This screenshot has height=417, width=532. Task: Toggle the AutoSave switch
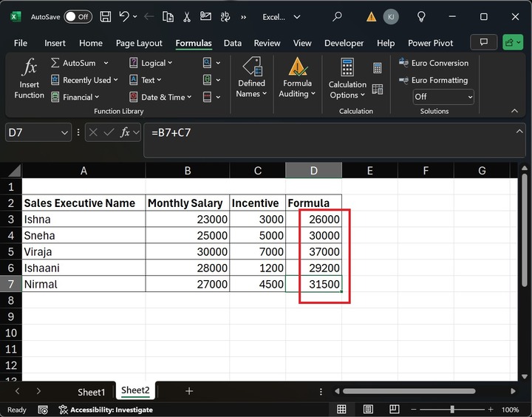coord(78,16)
